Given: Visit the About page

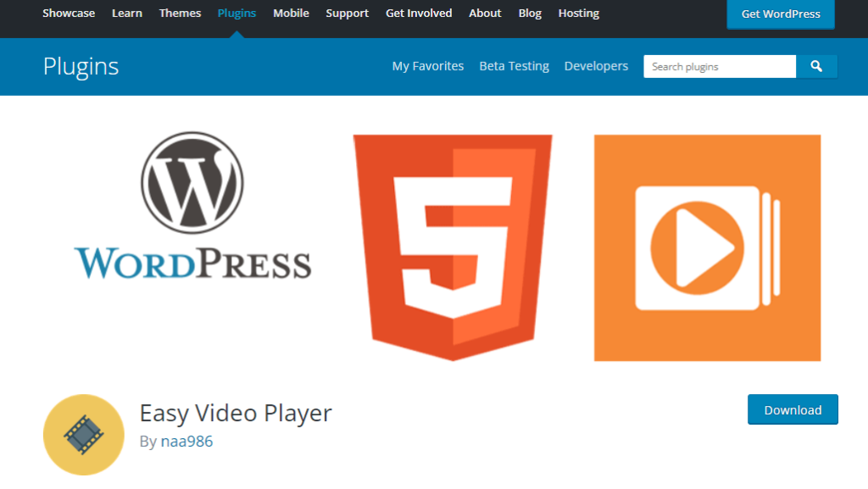Looking at the screenshot, I should coord(485,14).
